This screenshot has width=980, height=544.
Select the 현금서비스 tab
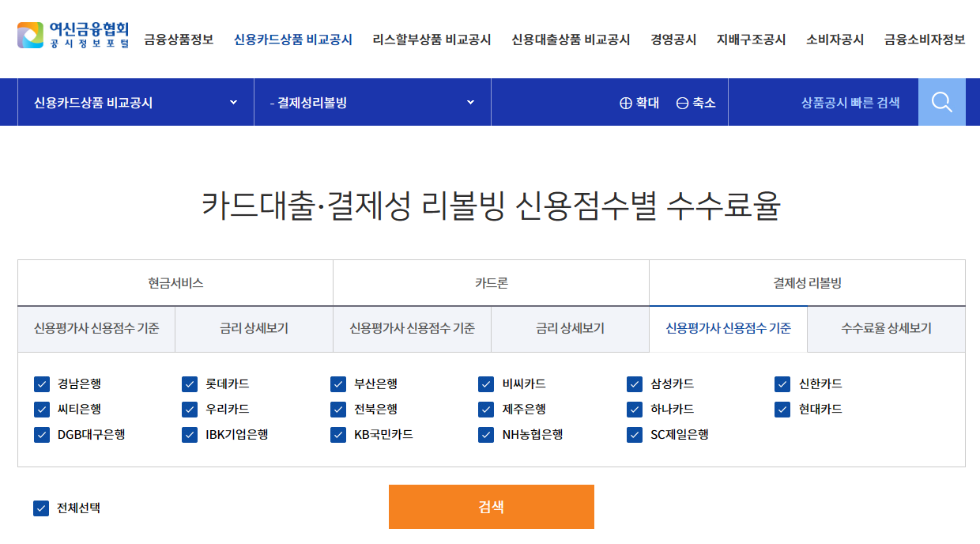[x=175, y=282]
